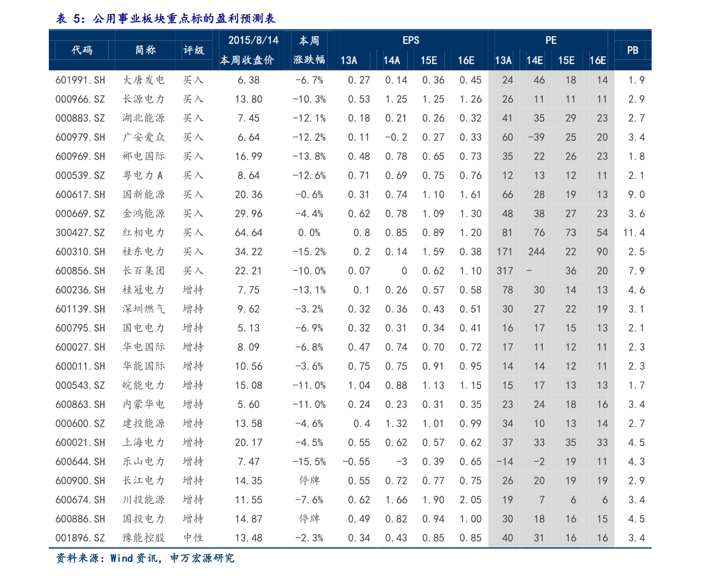Click stock code 000543.SZ
Image resolution: width=728 pixels, height=576 pixels.
coord(80,385)
